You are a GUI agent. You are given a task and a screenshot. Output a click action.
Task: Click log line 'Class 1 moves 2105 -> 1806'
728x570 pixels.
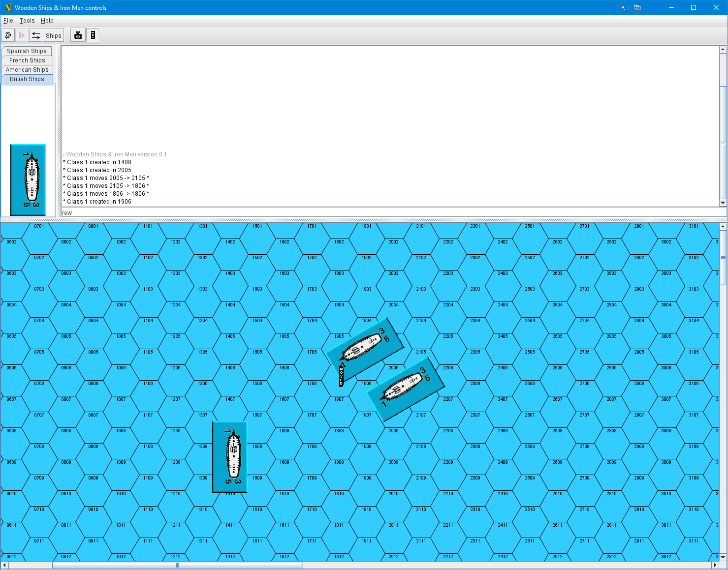coord(106,186)
